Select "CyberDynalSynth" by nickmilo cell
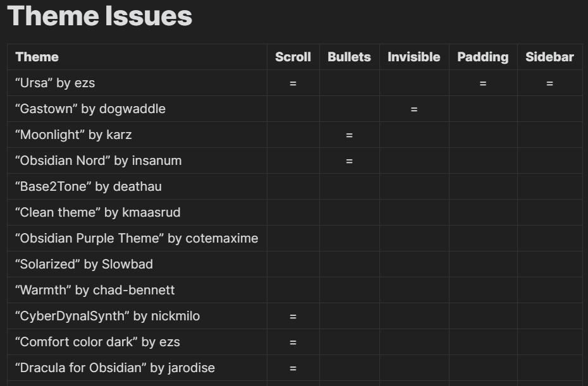 pyautogui.click(x=137, y=315)
